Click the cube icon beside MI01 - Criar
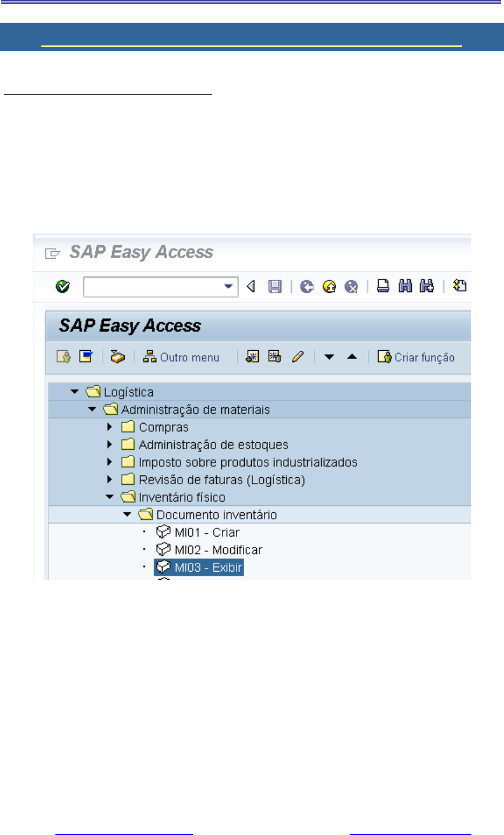504x835 pixels. [163, 531]
